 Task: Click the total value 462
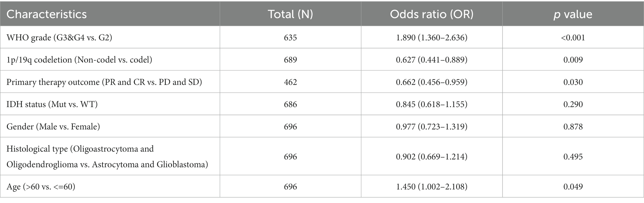pyautogui.click(x=290, y=82)
